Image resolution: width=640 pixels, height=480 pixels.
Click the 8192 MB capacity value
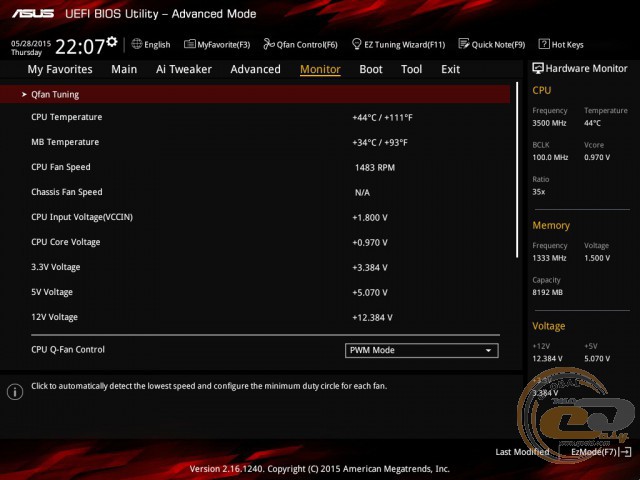(547, 292)
